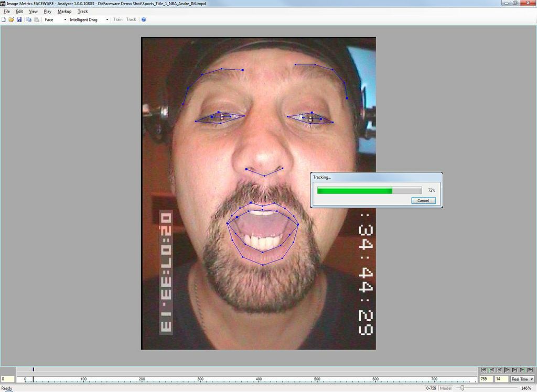Screen dimensions: 537x392
Task: Open an existing file icon
Action: (11, 19)
